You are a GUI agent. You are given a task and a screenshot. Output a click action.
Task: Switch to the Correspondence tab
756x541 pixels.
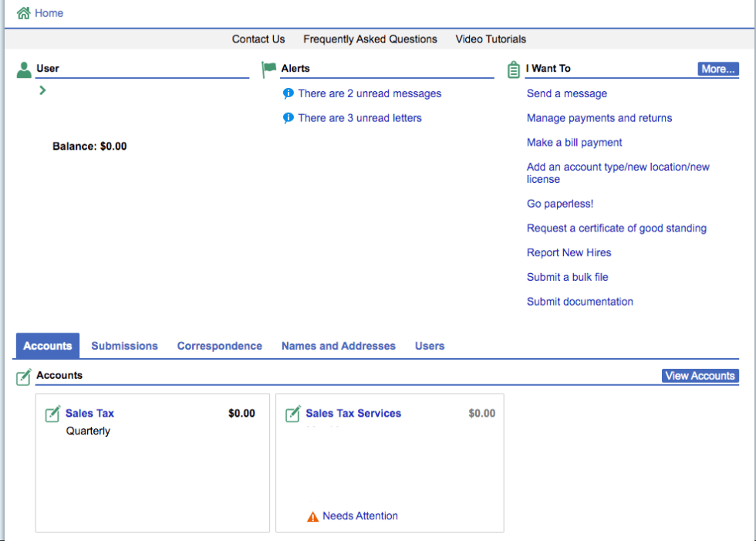[x=219, y=346]
